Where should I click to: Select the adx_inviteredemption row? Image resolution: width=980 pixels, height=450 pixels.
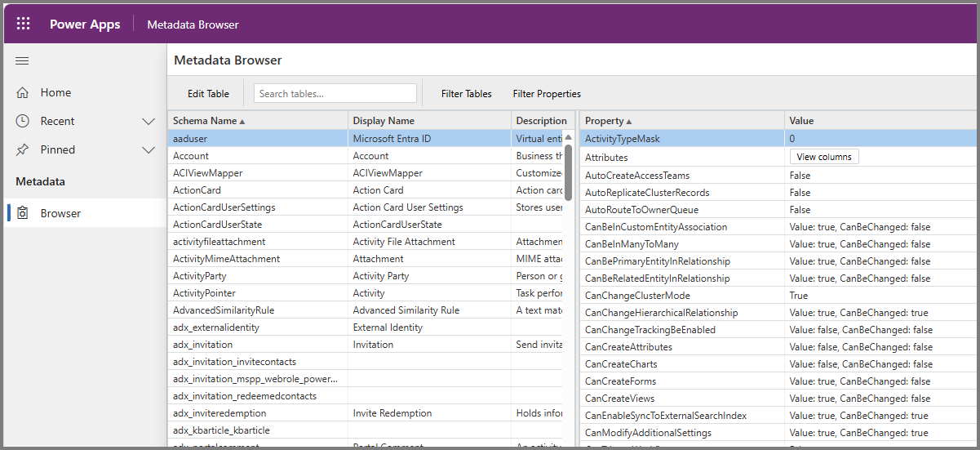[365, 413]
